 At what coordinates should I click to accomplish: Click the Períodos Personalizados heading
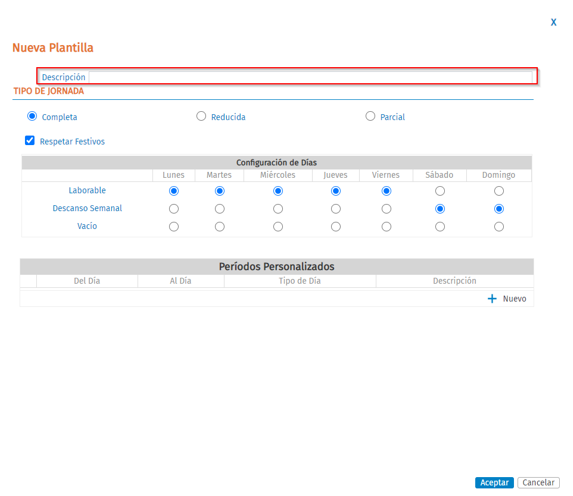pyautogui.click(x=277, y=266)
